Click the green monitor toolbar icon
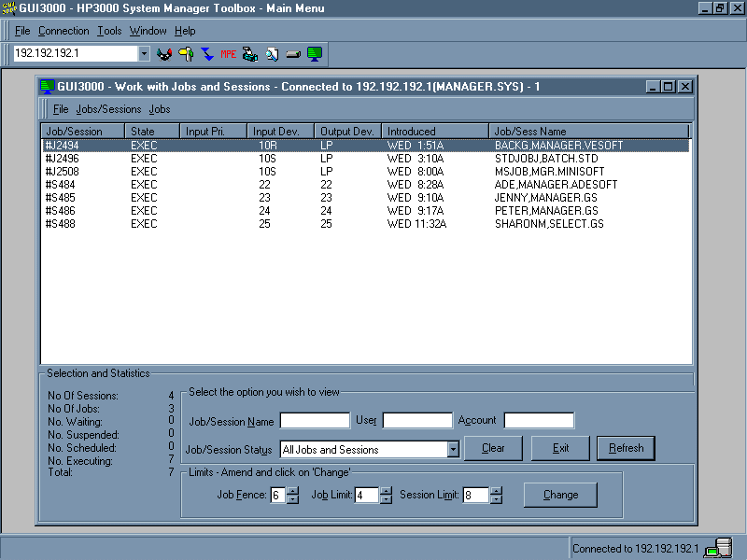Viewport: 747px width, 560px height. [315, 54]
